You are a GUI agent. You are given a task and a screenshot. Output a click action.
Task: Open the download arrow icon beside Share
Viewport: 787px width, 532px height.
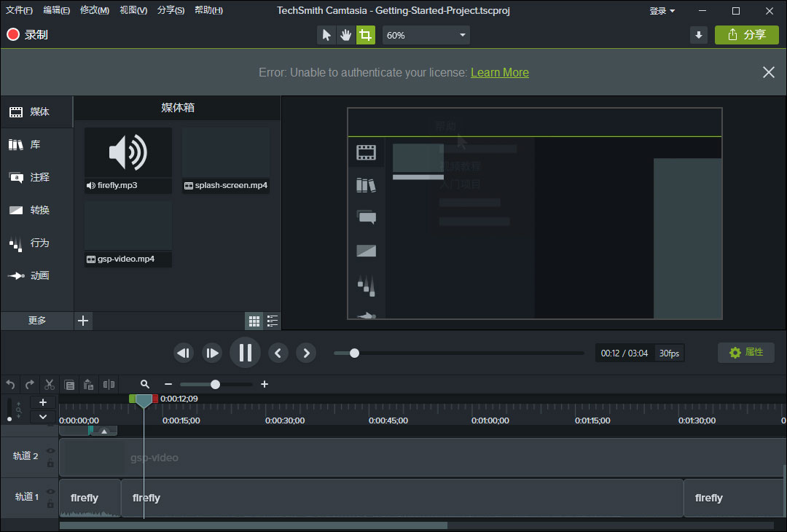pyautogui.click(x=699, y=35)
